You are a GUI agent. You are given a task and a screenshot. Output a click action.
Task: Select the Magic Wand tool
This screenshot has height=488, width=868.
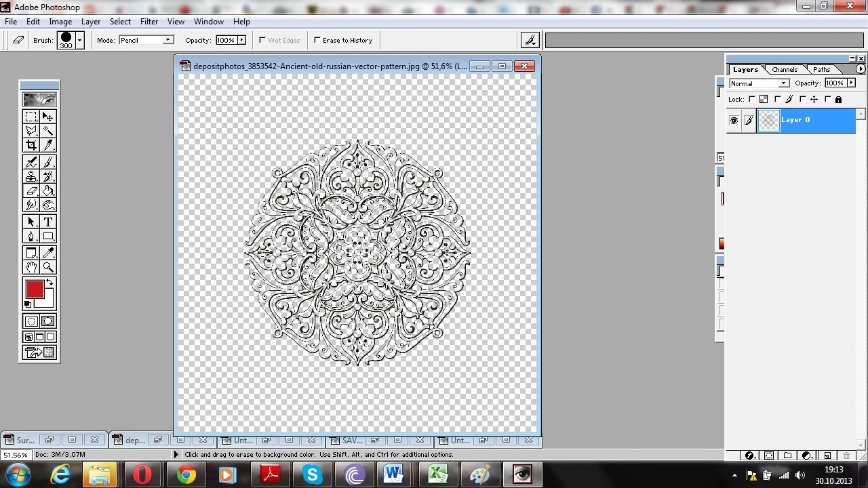click(x=48, y=131)
